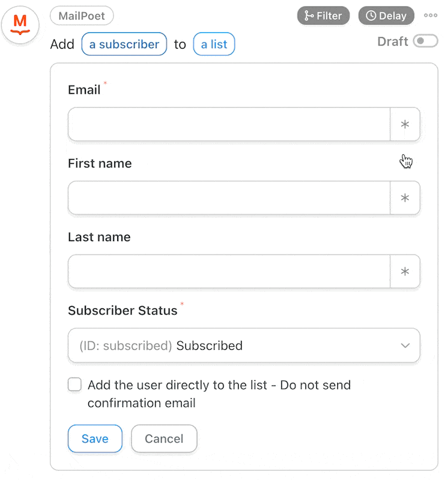Viewport: 448px width, 480px height.
Task: Click the Delay clock icon
Action: (371, 16)
